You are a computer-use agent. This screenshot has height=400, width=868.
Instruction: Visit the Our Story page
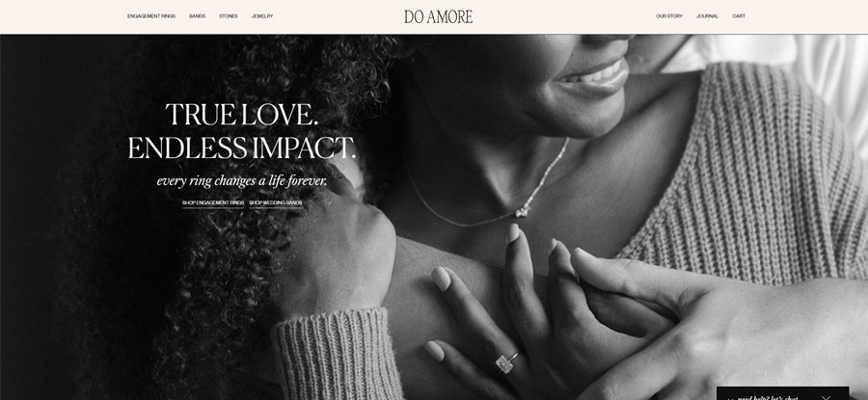[x=669, y=16]
